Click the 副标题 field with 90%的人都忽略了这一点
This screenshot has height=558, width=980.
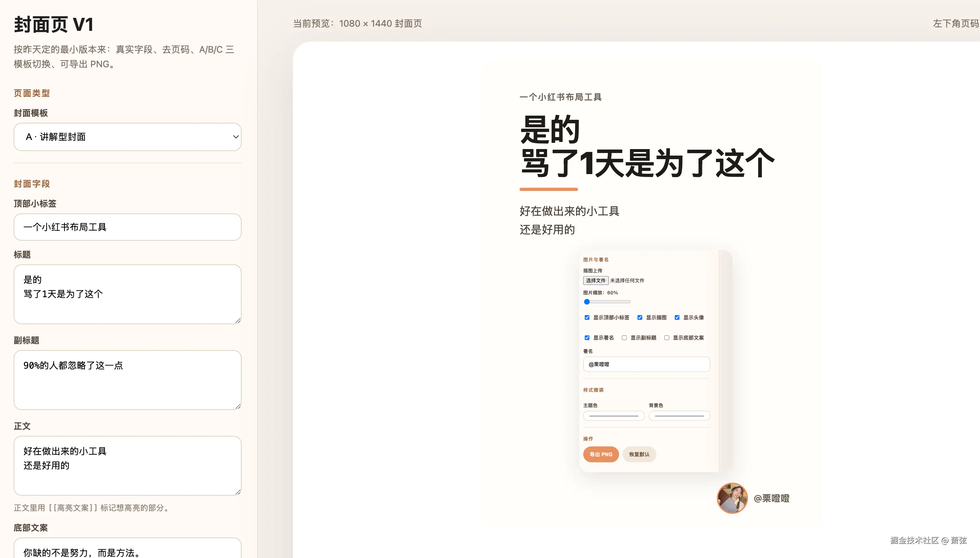click(x=127, y=379)
